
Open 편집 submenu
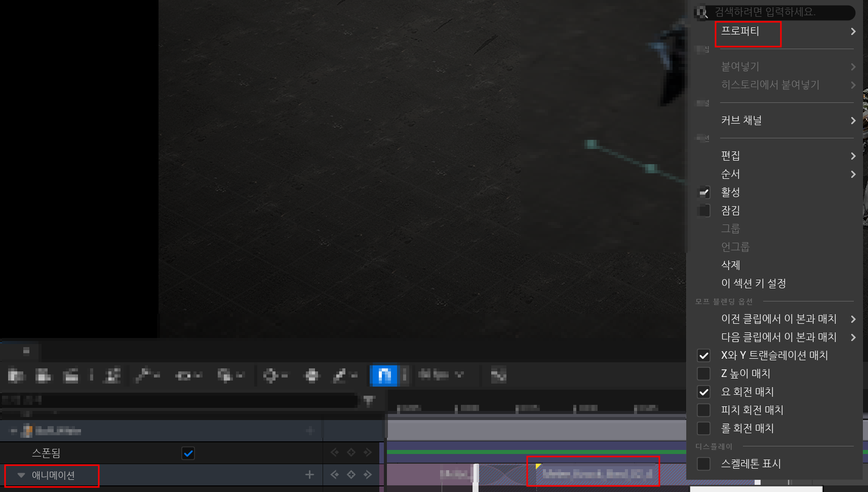pos(775,156)
